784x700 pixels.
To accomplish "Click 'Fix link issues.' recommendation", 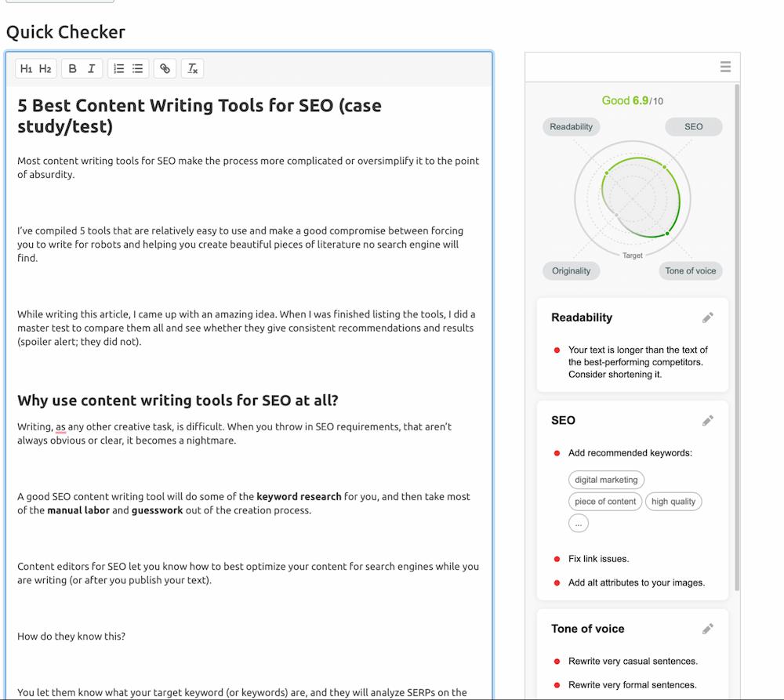I will [x=598, y=559].
